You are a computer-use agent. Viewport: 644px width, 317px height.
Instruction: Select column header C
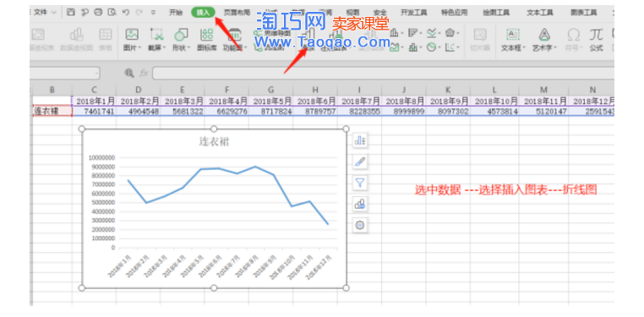point(94,90)
